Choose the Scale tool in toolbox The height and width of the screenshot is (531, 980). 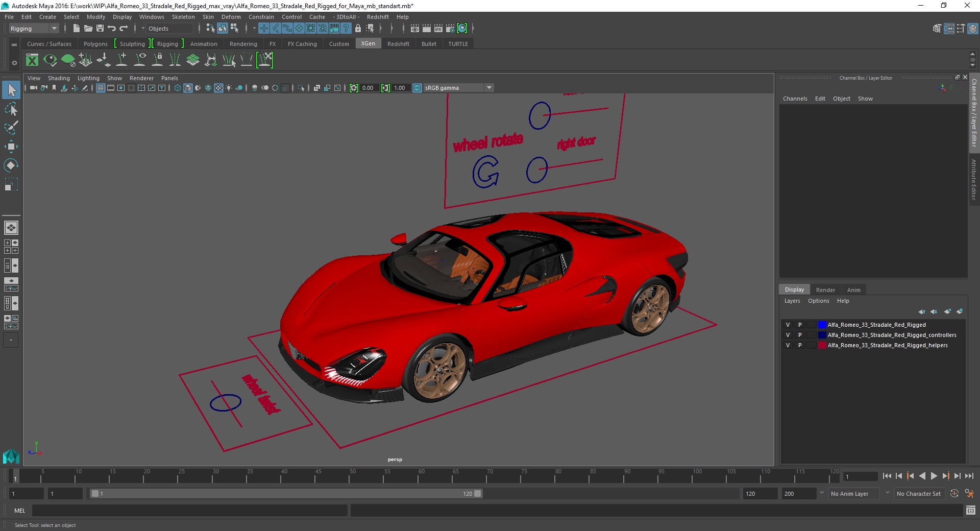point(11,184)
